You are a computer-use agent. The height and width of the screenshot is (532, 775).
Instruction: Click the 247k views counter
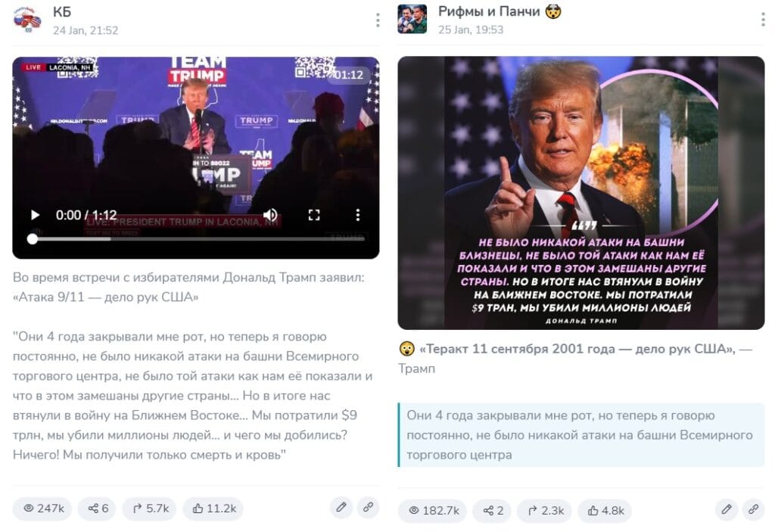(42, 509)
